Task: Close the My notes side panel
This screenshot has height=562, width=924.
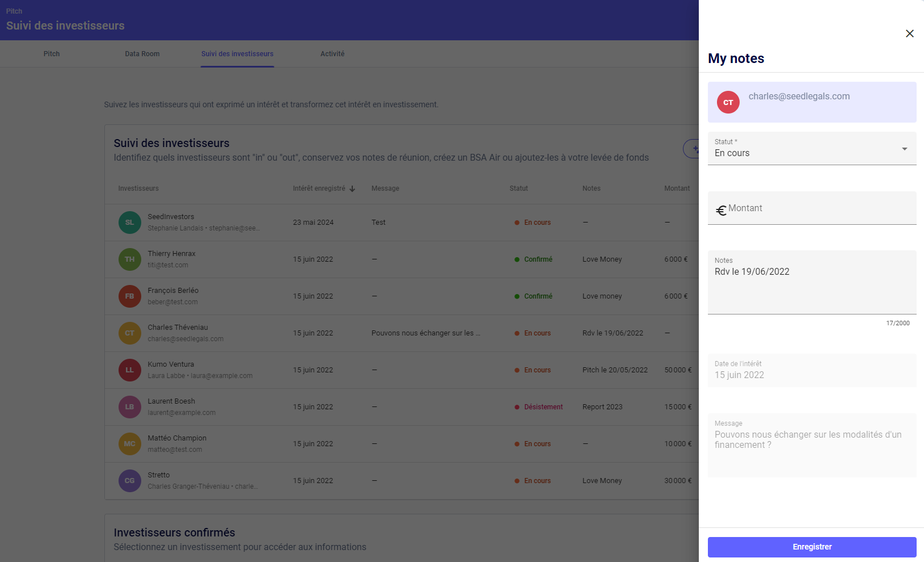Action: point(909,33)
